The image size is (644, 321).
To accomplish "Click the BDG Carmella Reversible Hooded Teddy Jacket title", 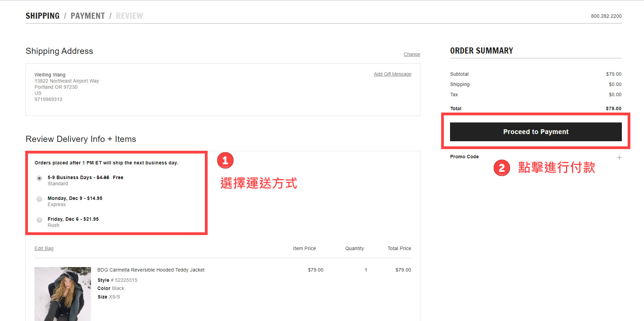I will pyautogui.click(x=151, y=270).
